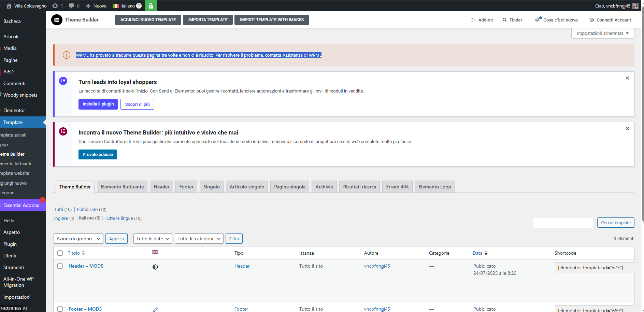Filter templates by Inglese (4)

tap(64, 218)
